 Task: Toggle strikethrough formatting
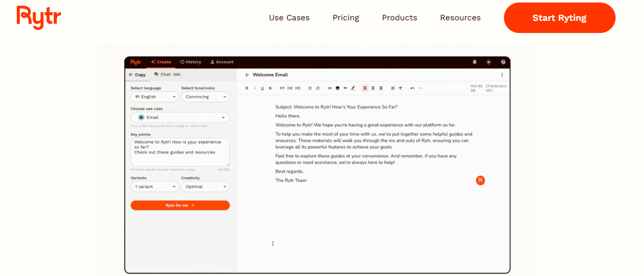point(270,88)
